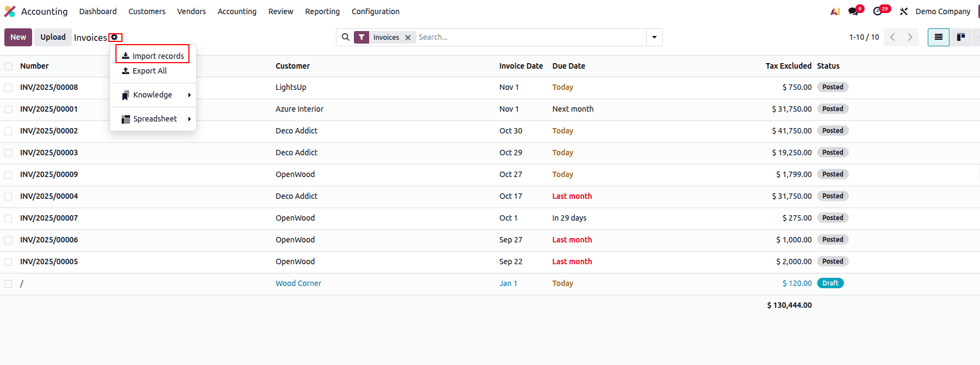Viewport: 980px width, 365px height.
Task: Open the Review menu
Action: (281, 11)
